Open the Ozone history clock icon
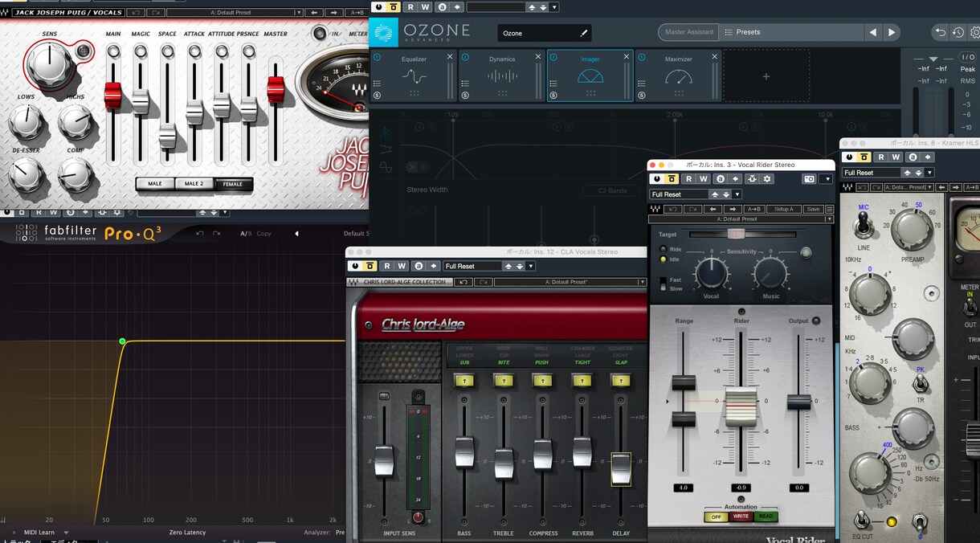The image size is (980, 543). 958,33
